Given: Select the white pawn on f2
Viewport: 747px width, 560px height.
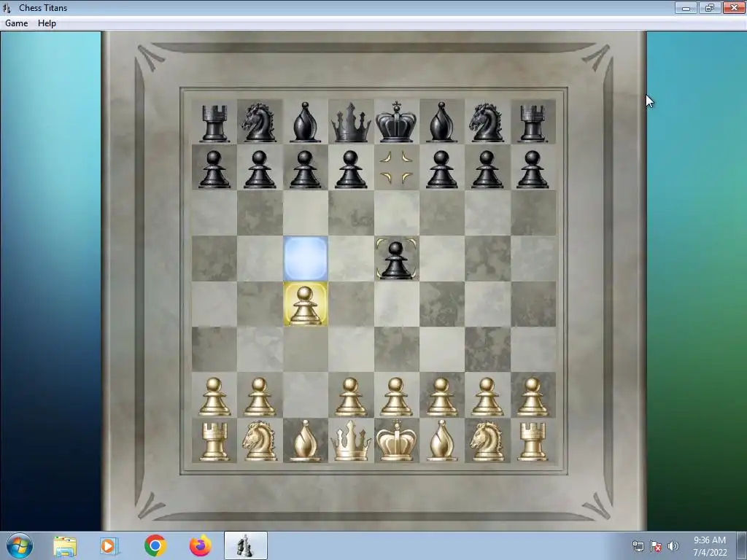Looking at the screenshot, I should click(441, 397).
